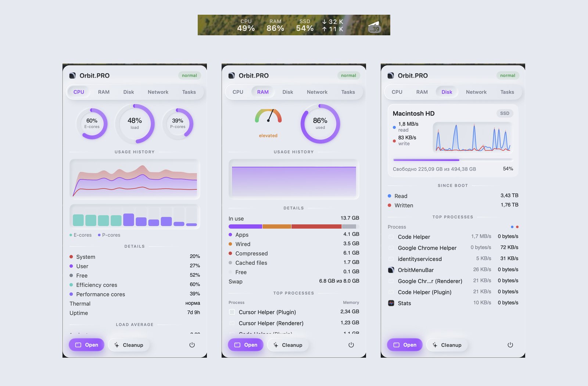Click the In use memory breakdown bar
The width and height of the screenshot is (588, 386).
[x=294, y=226]
